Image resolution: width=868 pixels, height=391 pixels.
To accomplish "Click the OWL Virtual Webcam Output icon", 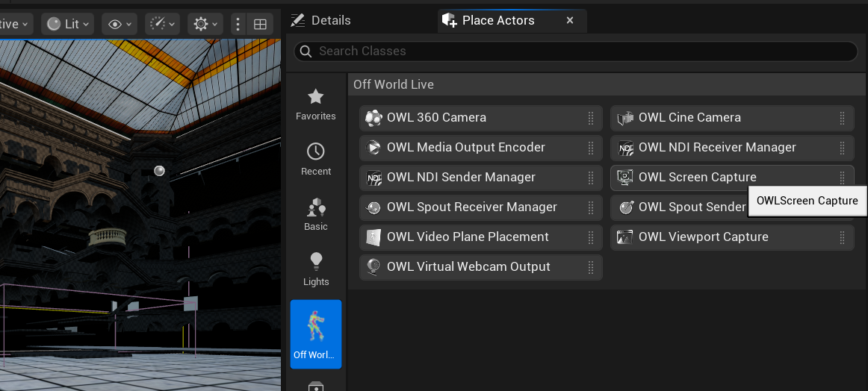I will [373, 266].
